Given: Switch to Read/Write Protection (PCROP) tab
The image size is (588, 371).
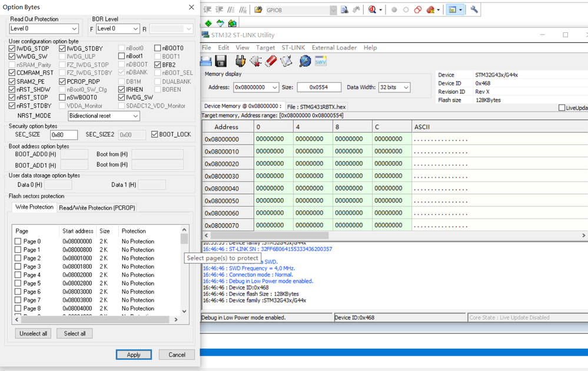Looking at the screenshot, I should (97, 208).
